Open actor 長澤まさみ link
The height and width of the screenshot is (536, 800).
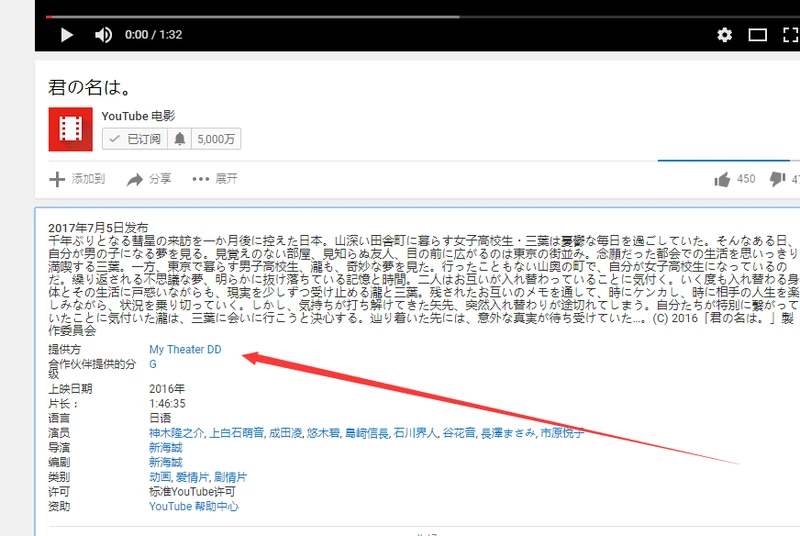point(508,433)
